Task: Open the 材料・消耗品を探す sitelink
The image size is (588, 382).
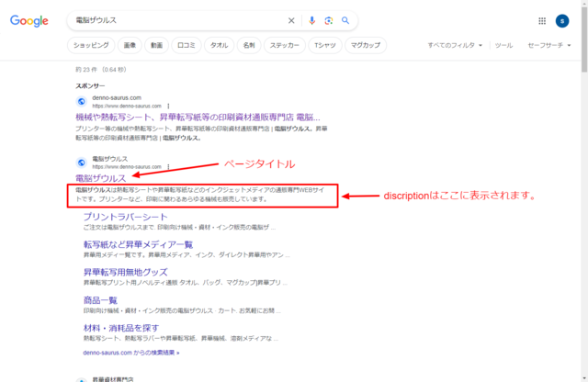Action: [121, 328]
